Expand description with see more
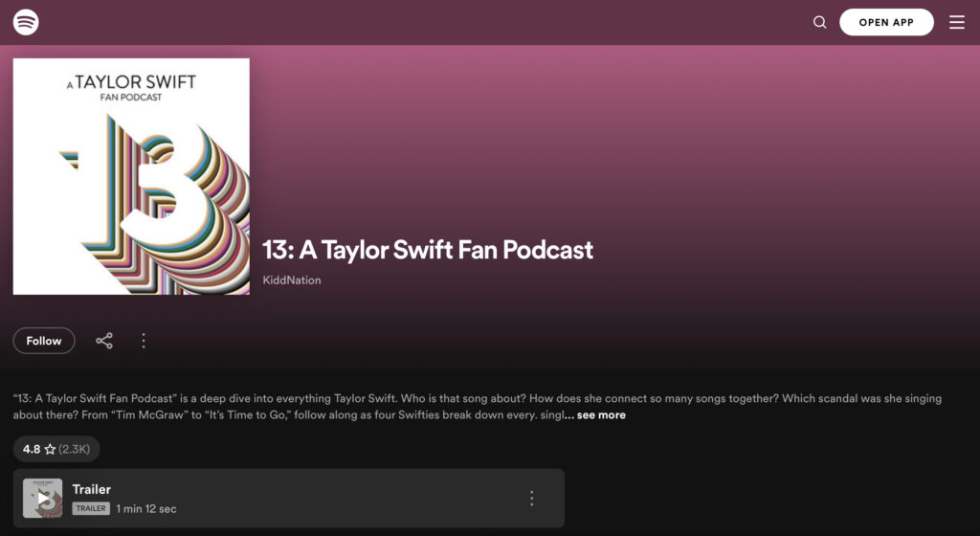This screenshot has height=536, width=980. coord(601,414)
